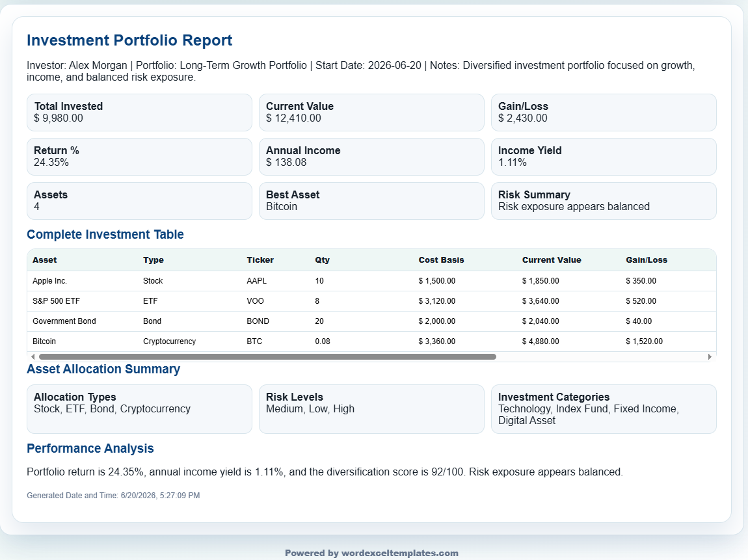748x560 pixels.
Task: Click the gain $ 40.00
Action: pyautogui.click(x=639, y=321)
